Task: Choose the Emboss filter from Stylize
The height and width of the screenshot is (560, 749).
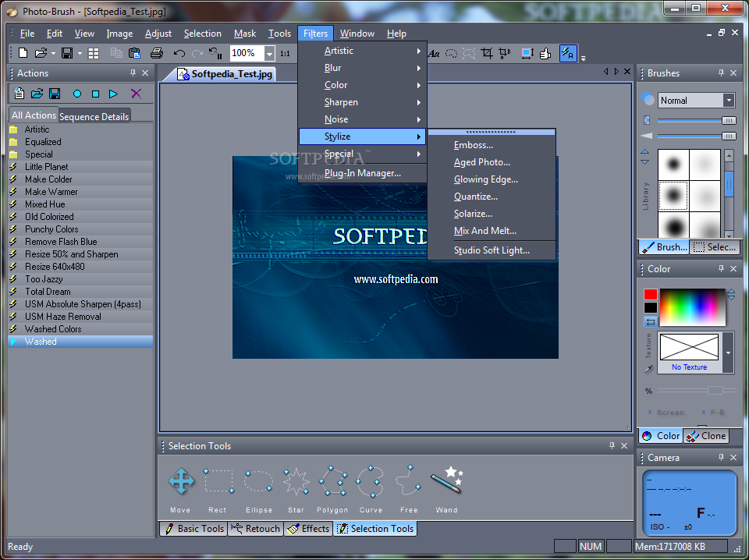Action: click(x=492, y=145)
